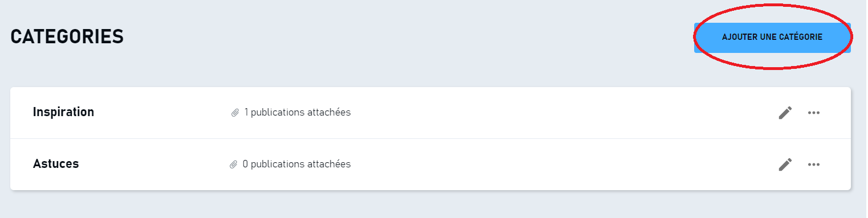
Task: Click the digit 0 in Astuces' publication count
Action: [246, 164]
